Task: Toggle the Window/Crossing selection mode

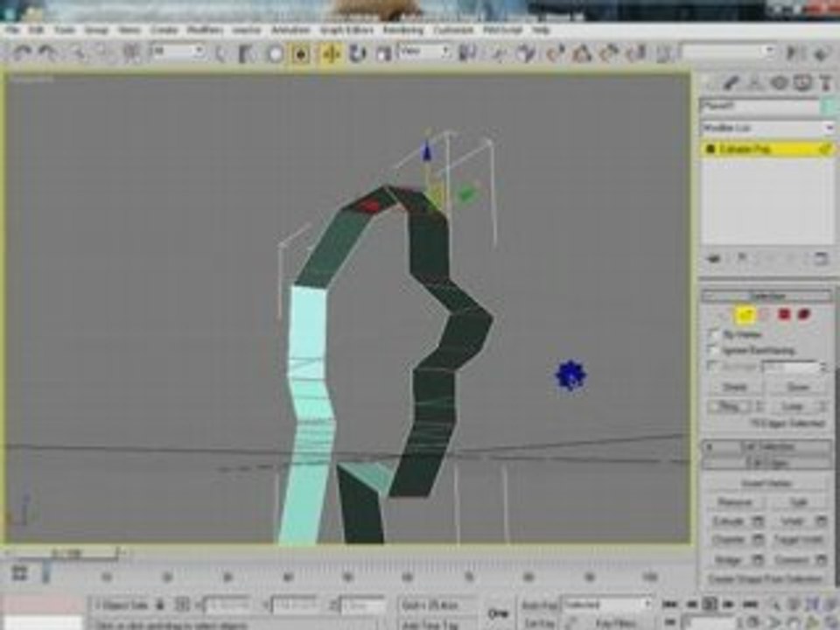Action: tap(301, 53)
